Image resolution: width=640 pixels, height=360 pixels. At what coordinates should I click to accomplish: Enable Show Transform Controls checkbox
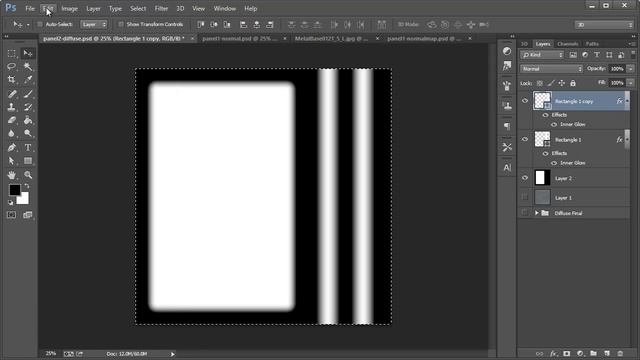coord(121,24)
